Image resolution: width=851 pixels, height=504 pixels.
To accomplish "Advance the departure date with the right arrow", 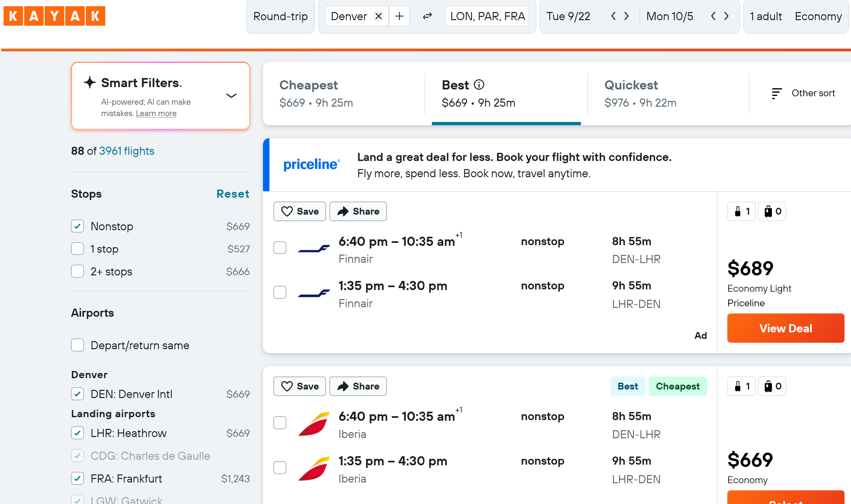I will coord(626,16).
